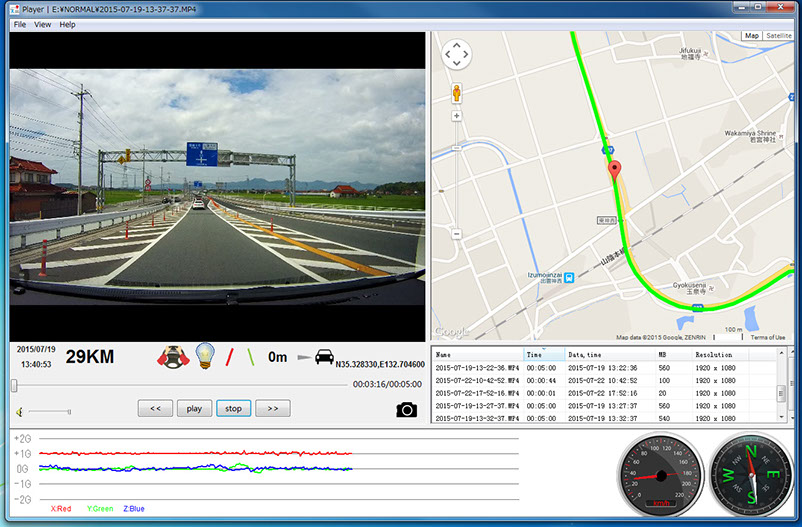The width and height of the screenshot is (802, 527).
Task: Sort file list by MB column
Action: tap(673, 355)
